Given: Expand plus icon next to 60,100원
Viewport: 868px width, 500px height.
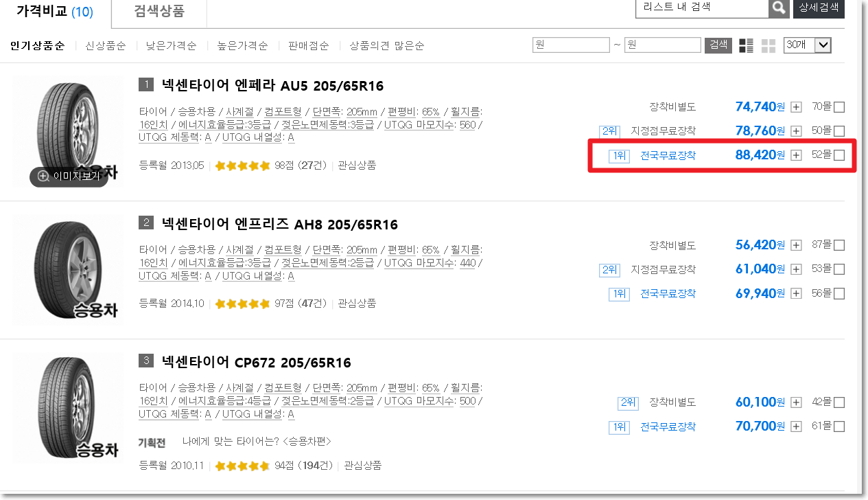Looking at the screenshot, I should tap(796, 402).
